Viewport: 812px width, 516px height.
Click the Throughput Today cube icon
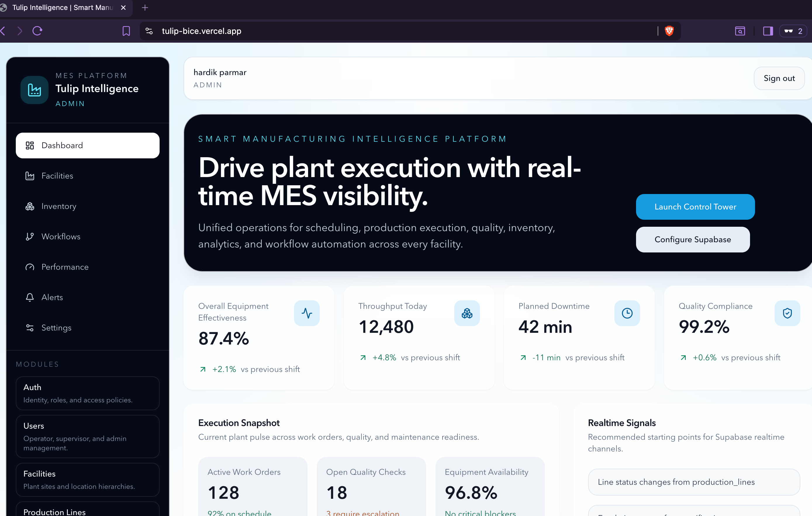[467, 313]
